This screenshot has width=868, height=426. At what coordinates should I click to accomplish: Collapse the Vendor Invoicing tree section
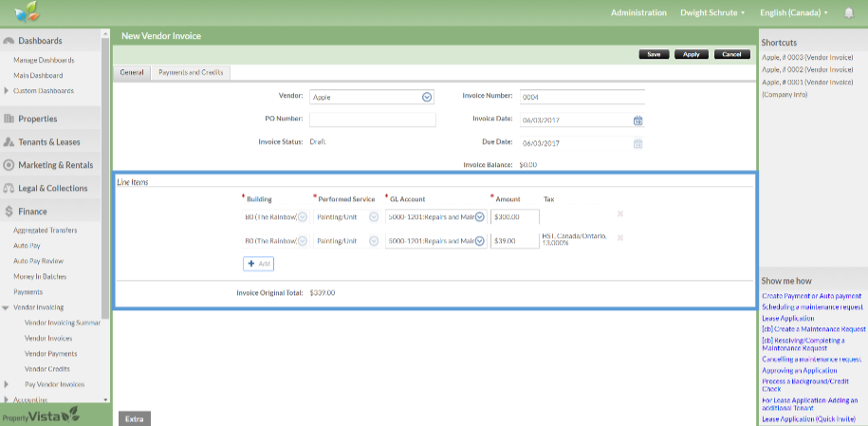coord(7,307)
